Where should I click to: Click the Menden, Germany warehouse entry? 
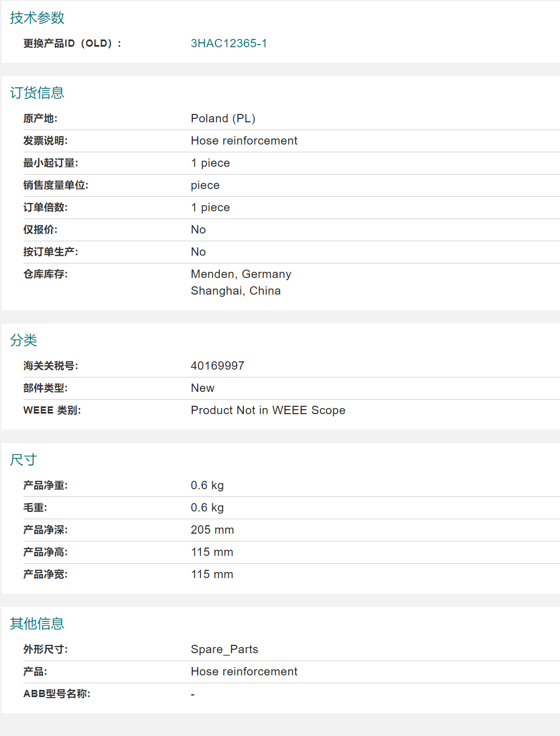point(241,274)
